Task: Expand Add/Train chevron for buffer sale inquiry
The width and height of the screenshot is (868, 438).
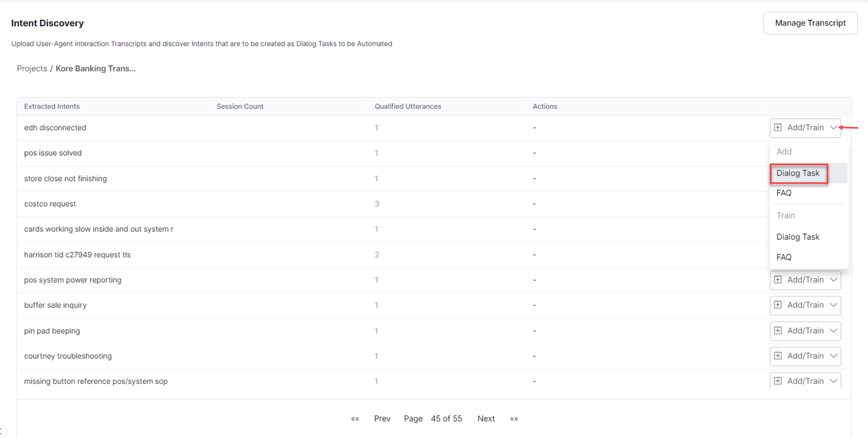Action: coord(833,305)
